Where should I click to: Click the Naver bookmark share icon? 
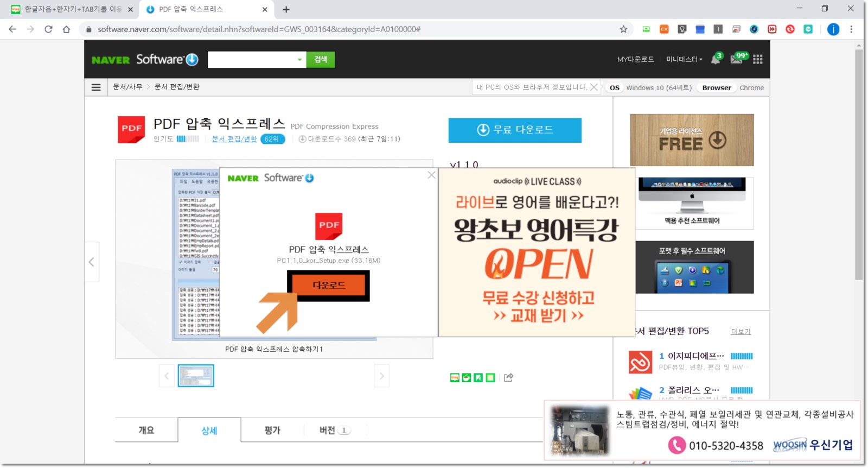coord(478,378)
